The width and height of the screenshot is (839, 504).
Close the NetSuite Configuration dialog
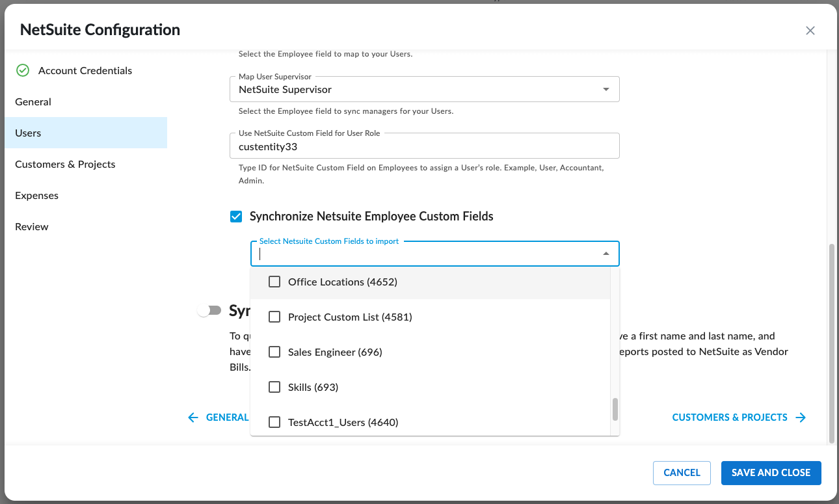tap(810, 31)
